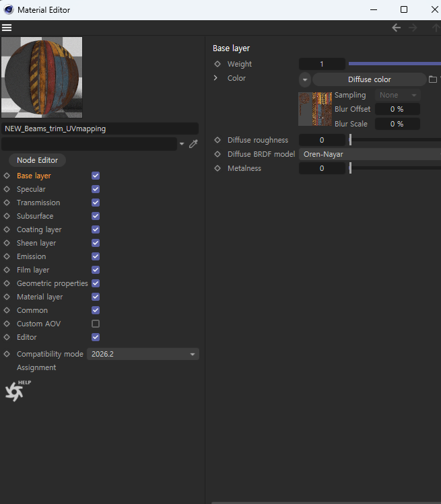Viewport: 441px width, 504px height.
Task: Expand the Color parameter chevron
Action: [x=216, y=78]
